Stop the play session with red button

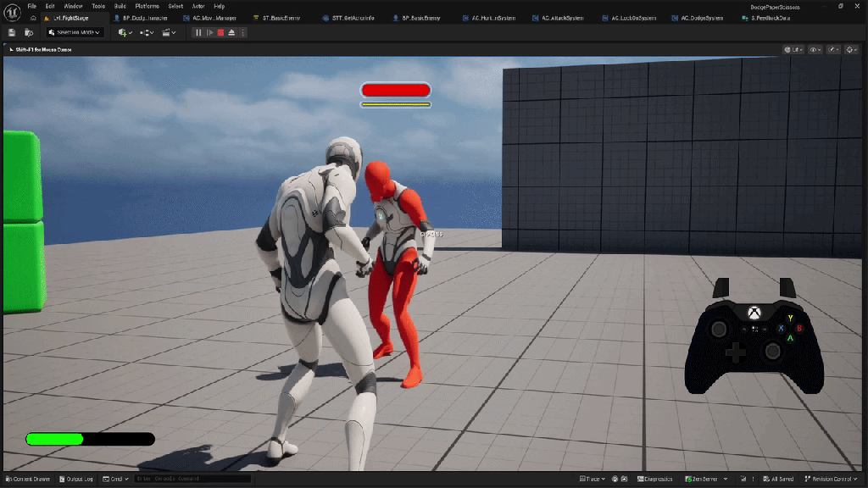pos(220,32)
